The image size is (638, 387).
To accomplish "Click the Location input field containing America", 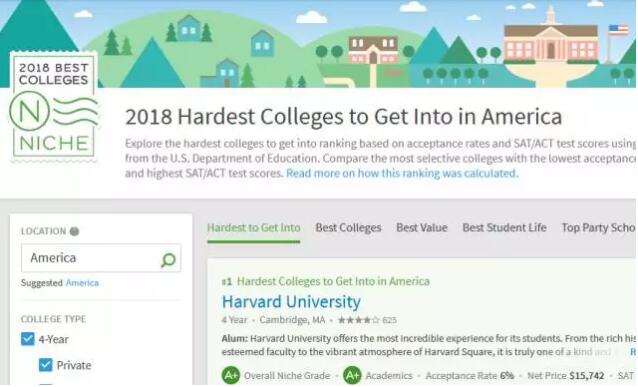I will pos(101,258).
